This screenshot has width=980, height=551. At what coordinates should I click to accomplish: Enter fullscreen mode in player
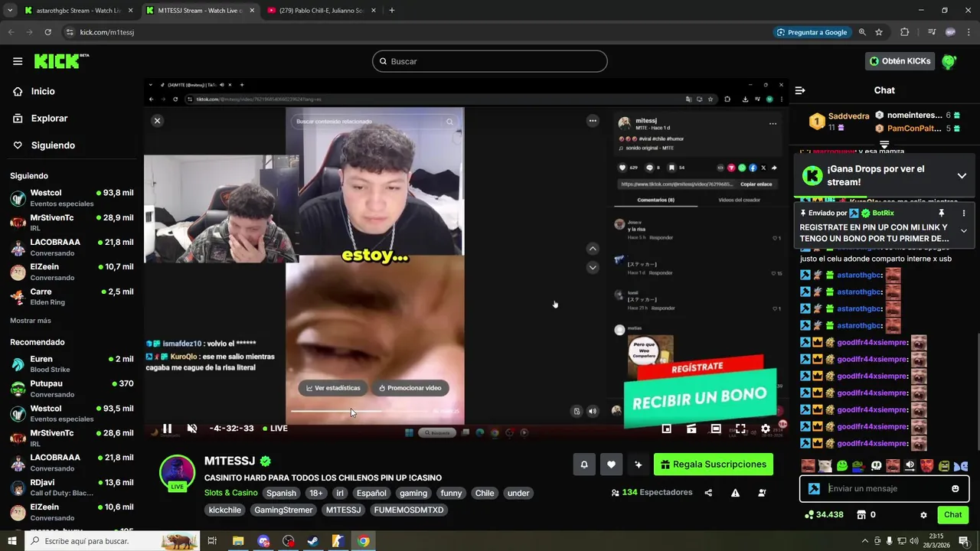(x=740, y=429)
